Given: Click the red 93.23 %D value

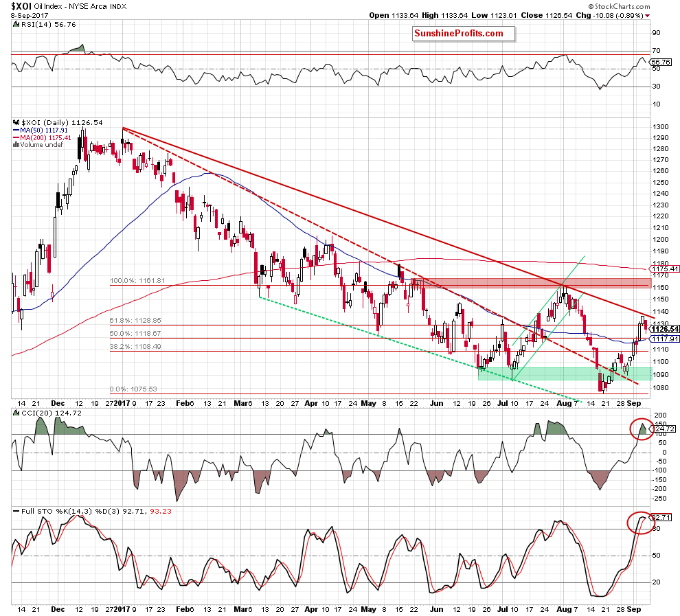Looking at the screenshot, I should [x=161, y=512].
